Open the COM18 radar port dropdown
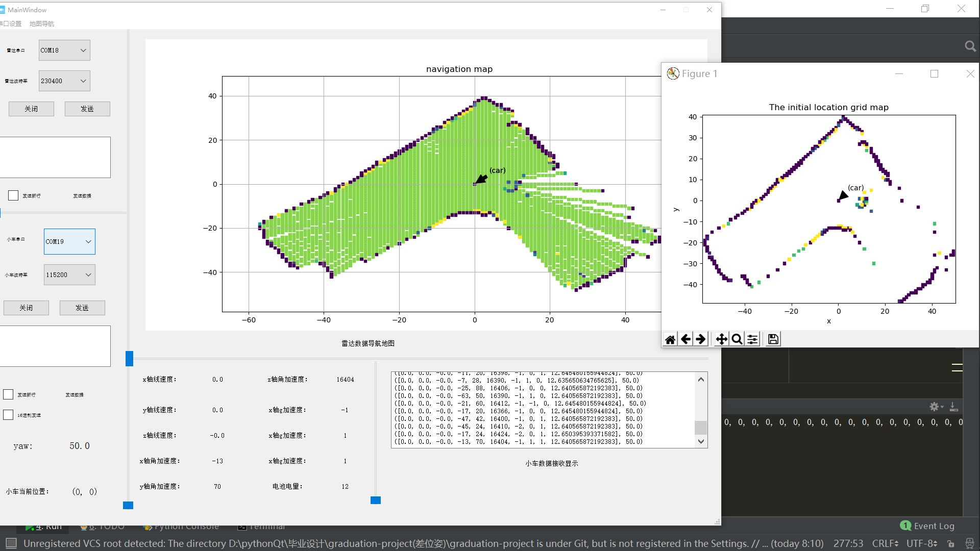Image resolution: width=980 pixels, height=551 pixels. click(x=64, y=51)
